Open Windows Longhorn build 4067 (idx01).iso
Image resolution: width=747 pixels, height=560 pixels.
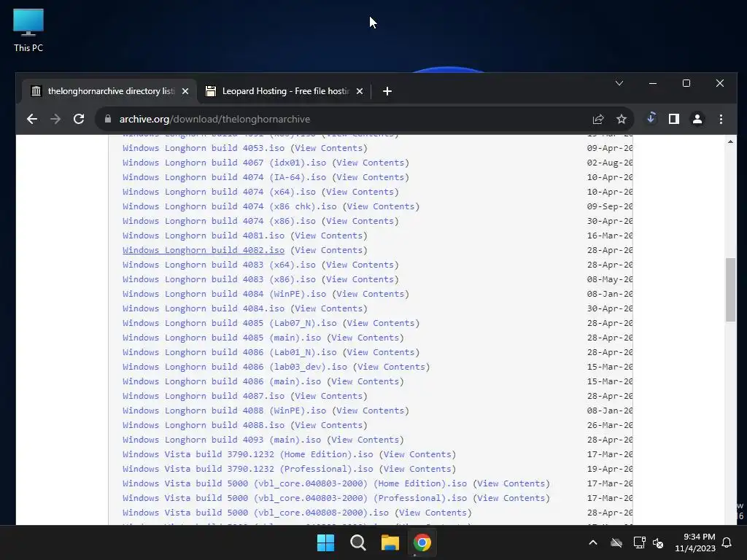[x=225, y=163]
